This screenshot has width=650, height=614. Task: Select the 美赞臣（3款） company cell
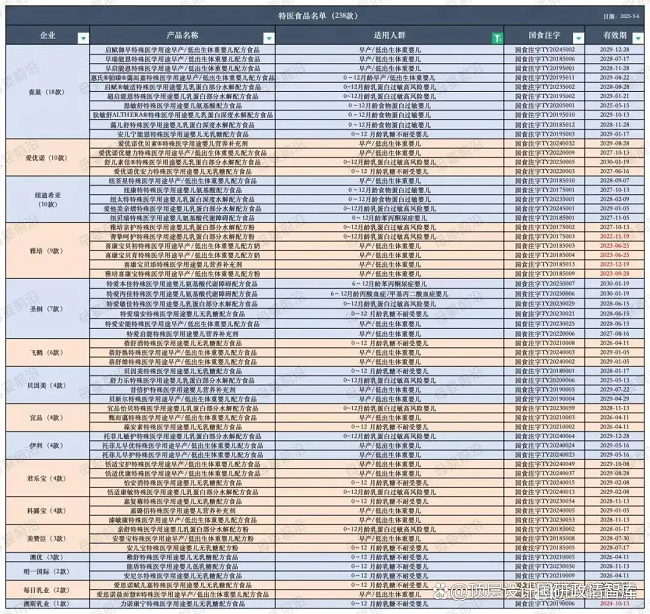pyautogui.click(x=48, y=539)
